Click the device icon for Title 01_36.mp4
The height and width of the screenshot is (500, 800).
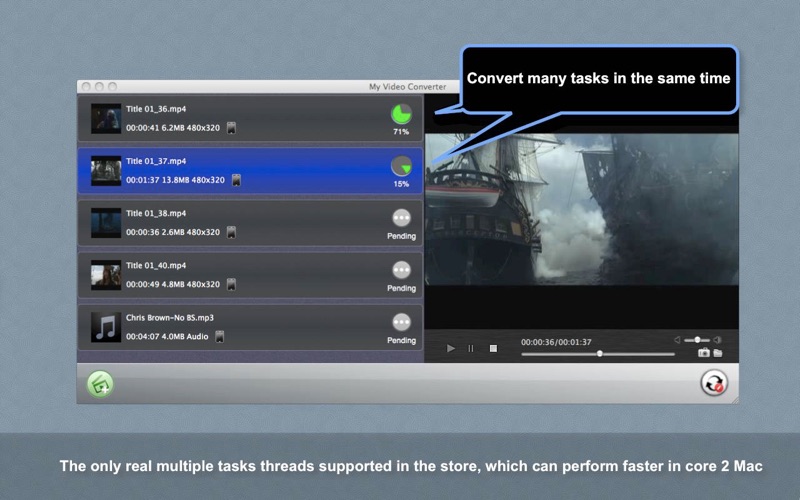(x=231, y=128)
